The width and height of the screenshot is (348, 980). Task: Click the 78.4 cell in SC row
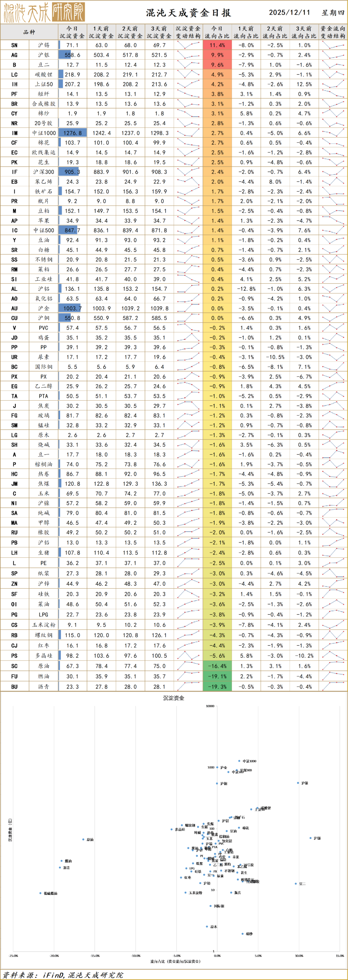[101, 666]
